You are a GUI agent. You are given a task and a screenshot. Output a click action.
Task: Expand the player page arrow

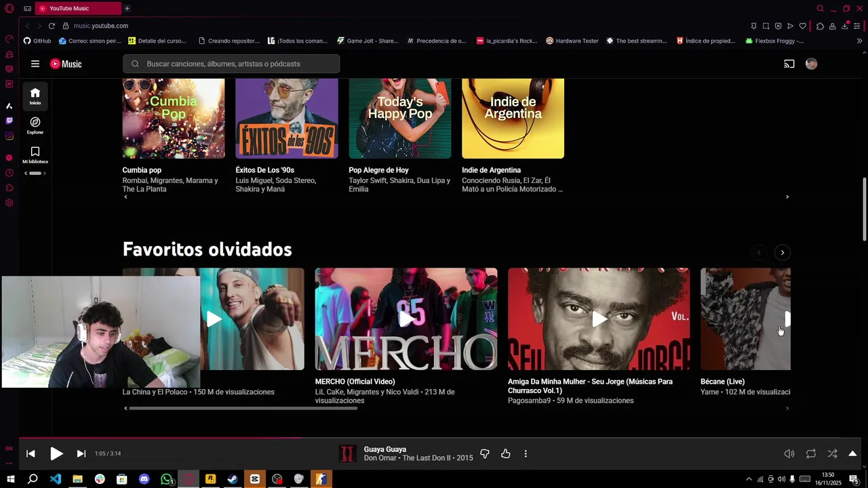[852, 453]
